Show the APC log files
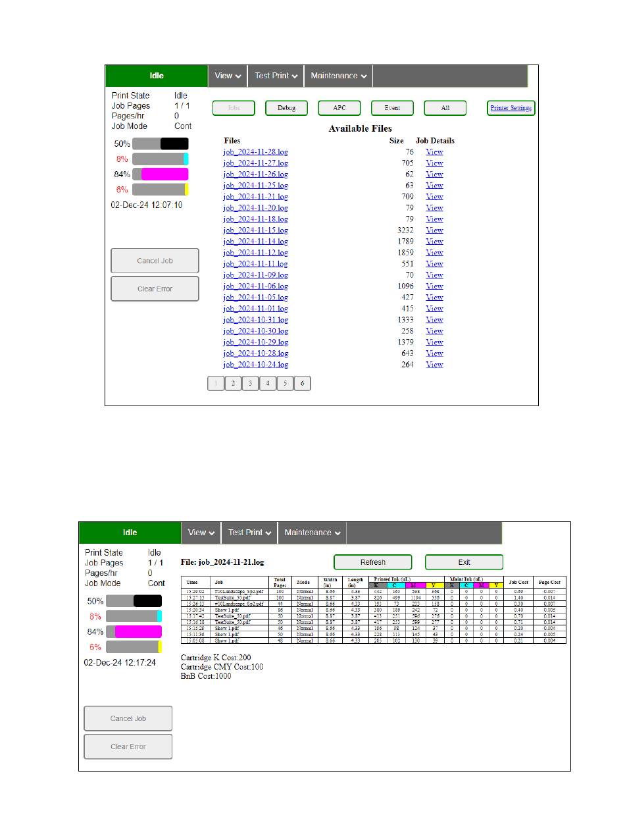 [339, 108]
